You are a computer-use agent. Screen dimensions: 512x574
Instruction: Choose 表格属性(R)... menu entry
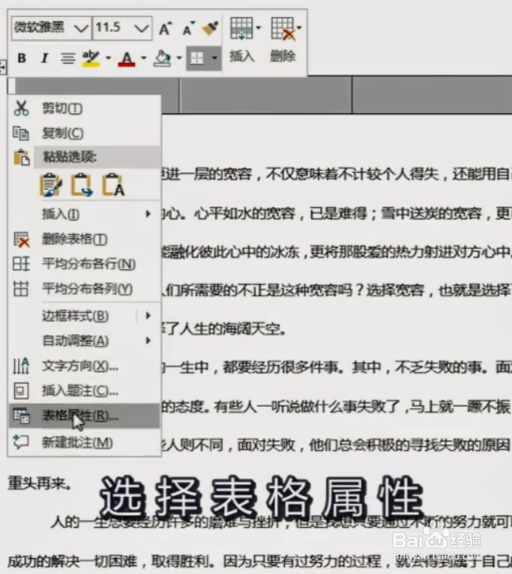pos(84,416)
